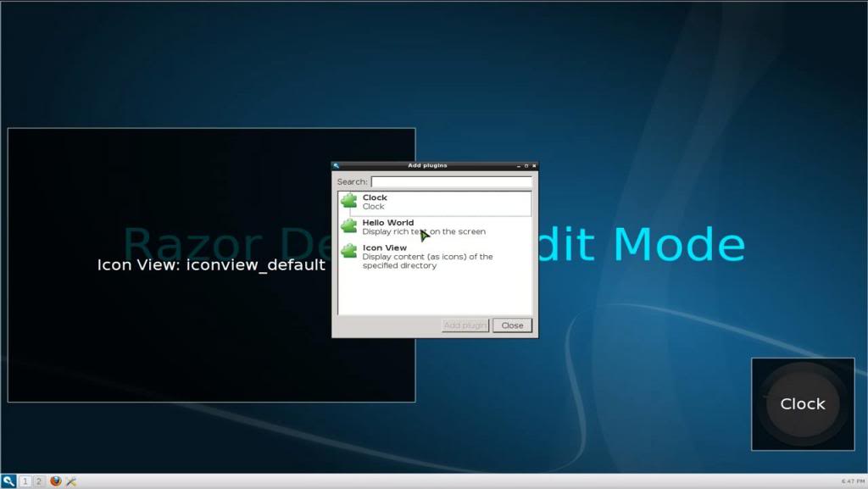868x489 pixels.
Task: Maximize the Add plugins dialog
Action: [x=526, y=166]
